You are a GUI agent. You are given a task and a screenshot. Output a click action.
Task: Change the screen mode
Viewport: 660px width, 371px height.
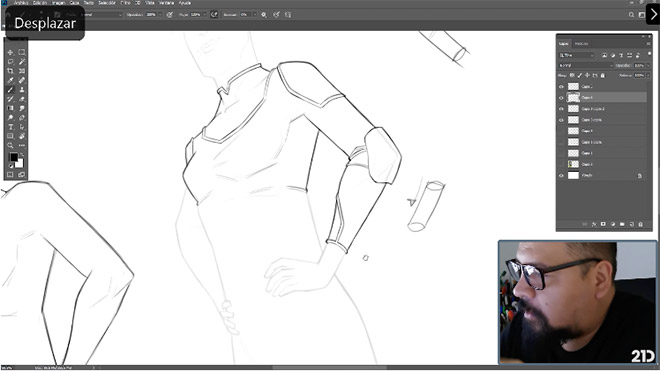pos(21,174)
